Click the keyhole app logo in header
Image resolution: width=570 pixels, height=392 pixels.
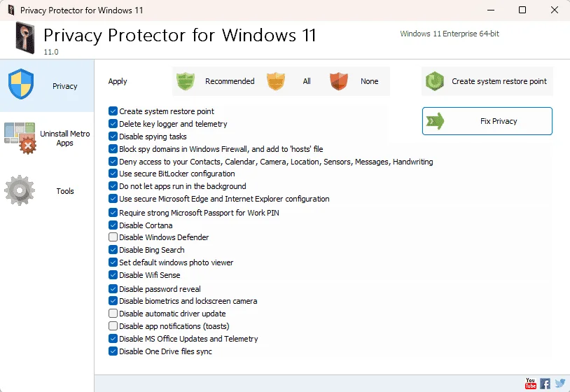click(25, 38)
